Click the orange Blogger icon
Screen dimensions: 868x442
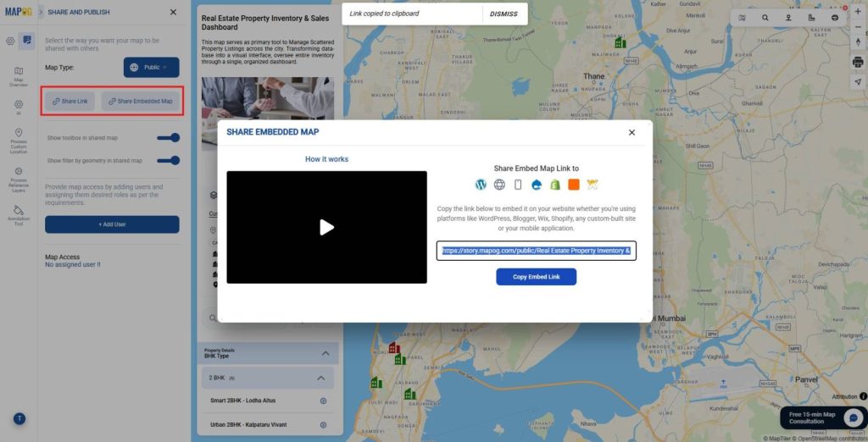pos(574,185)
